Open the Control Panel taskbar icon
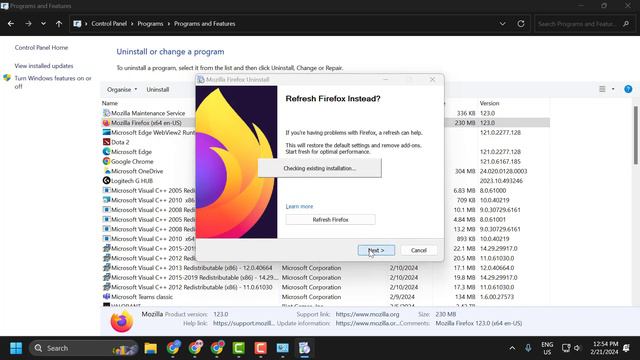 pyautogui.click(x=282, y=348)
